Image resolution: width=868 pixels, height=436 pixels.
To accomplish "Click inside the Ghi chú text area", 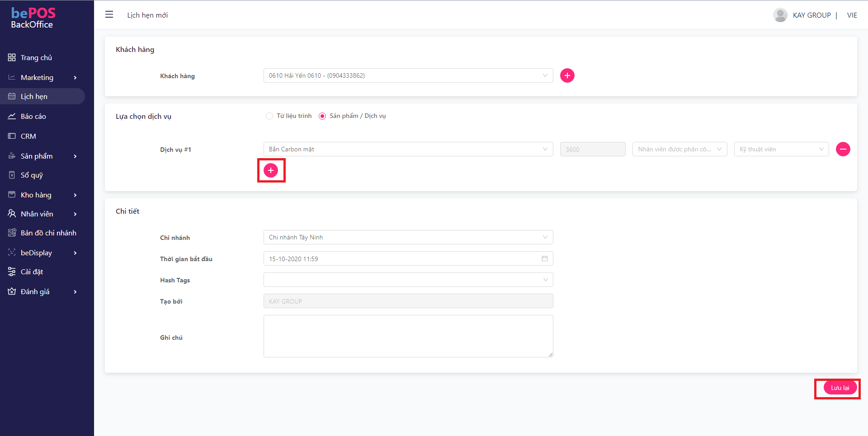I will pos(408,336).
